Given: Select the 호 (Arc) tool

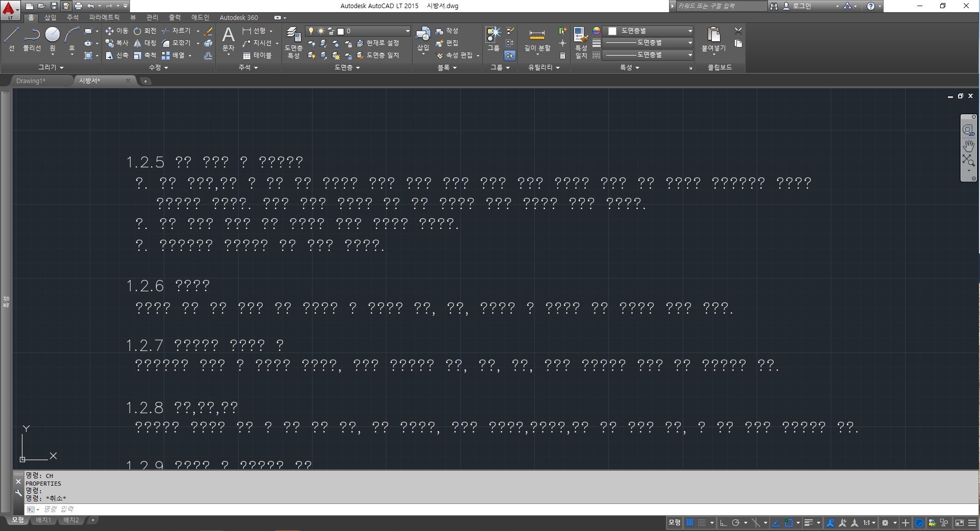Looking at the screenshot, I should (71, 39).
